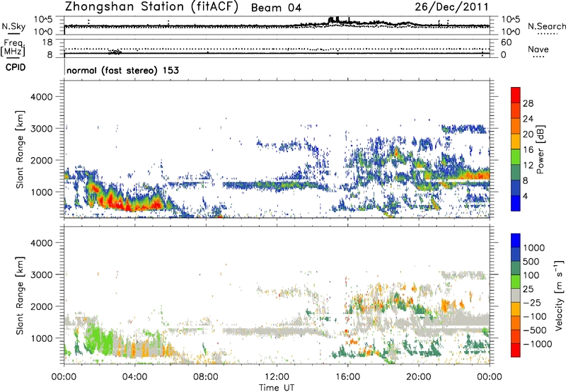The width and height of the screenshot is (566, 392).
Task: Click the '08:00' time axis tick
Action: tap(206, 377)
